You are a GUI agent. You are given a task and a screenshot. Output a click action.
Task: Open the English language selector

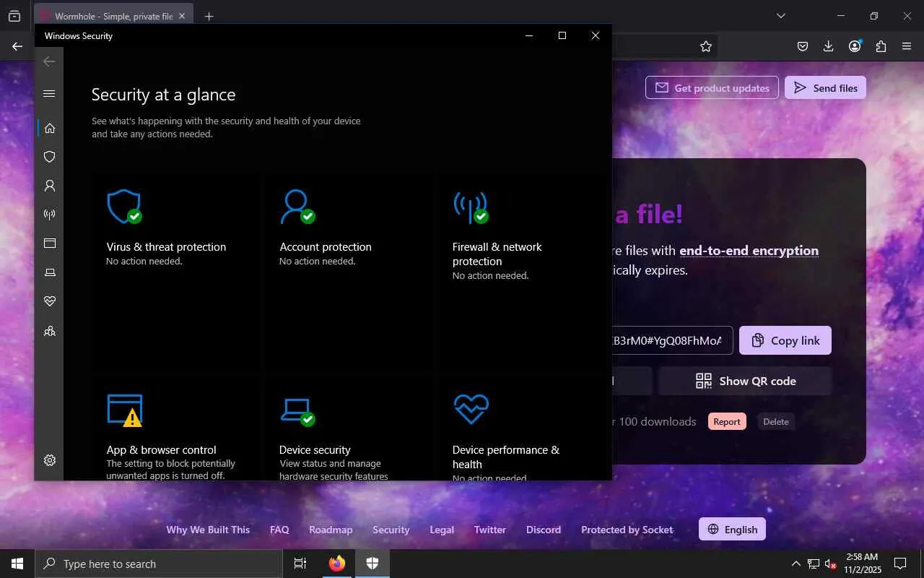732,530
